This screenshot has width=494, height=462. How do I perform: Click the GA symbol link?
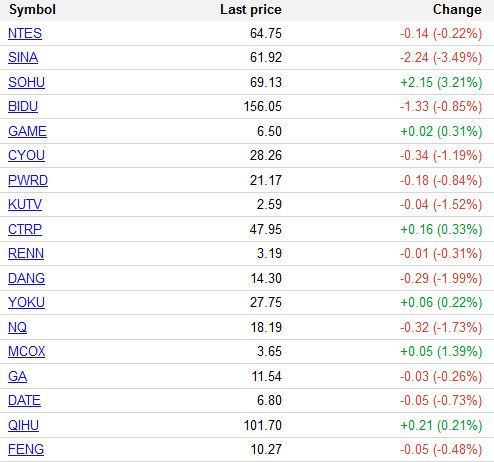17,376
